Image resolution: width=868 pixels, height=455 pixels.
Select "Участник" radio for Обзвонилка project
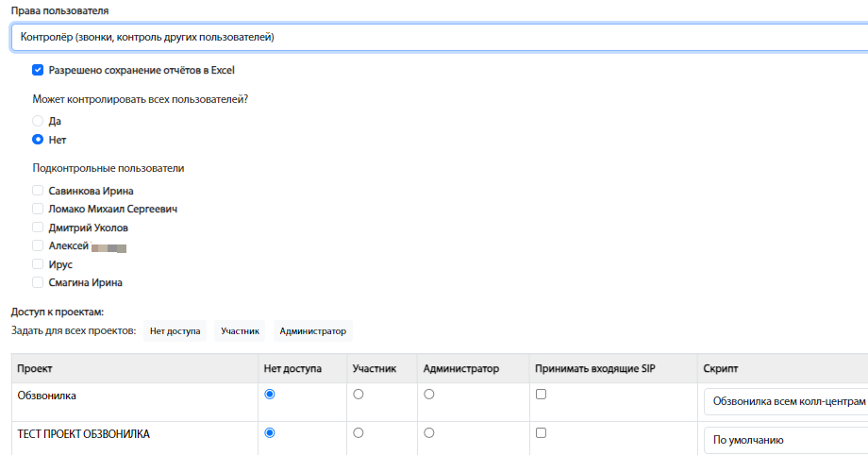coord(358,395)
